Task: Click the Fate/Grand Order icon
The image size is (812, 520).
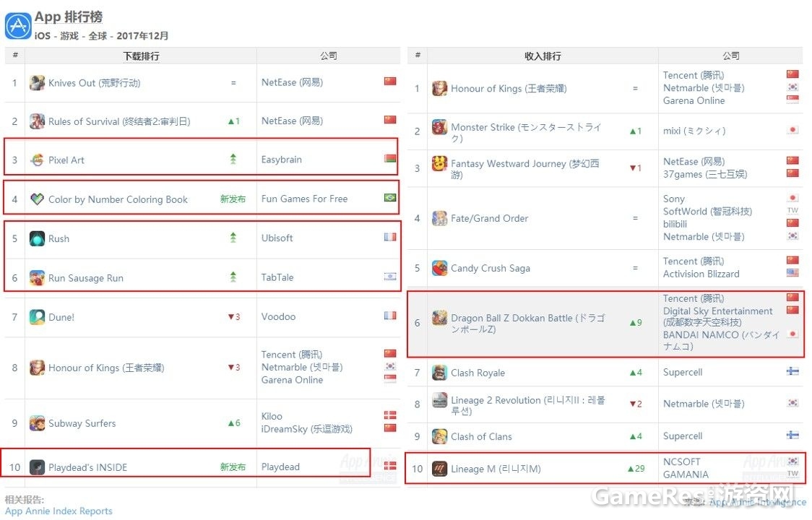Action: (x=440, y=218)
